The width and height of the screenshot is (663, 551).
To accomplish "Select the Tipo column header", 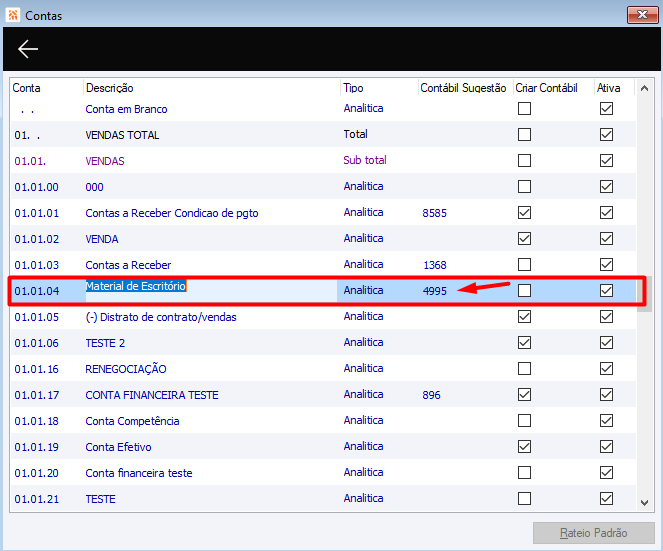I will 353,88.
